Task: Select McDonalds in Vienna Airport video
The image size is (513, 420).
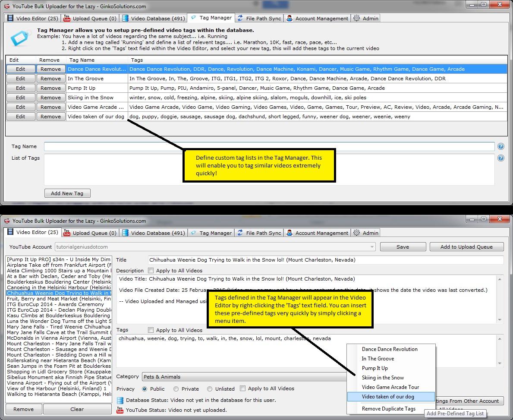Action: coord(59,338)
